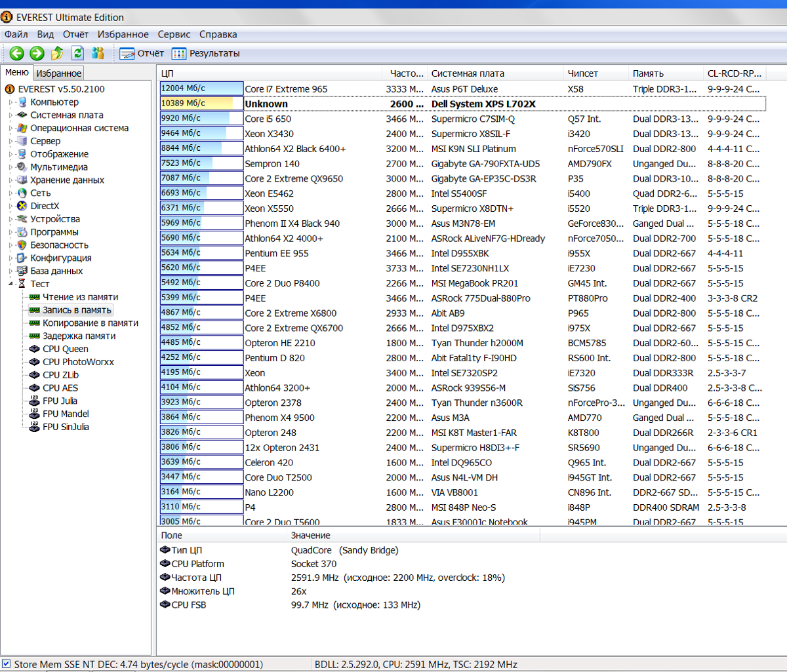Open the Избранное menu in the menu bar
This screenshot has height=672, width=787.
123,34
